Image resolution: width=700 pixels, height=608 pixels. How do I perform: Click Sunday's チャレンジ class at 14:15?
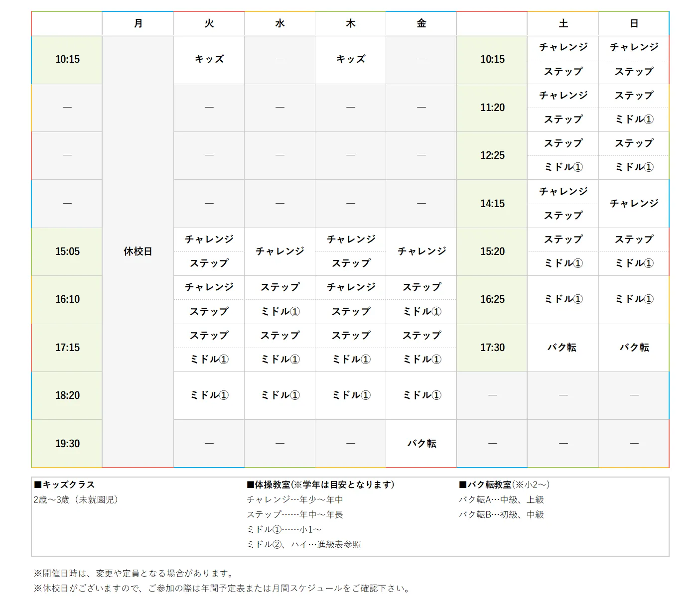pyautogui.click(x=634, y=204)
